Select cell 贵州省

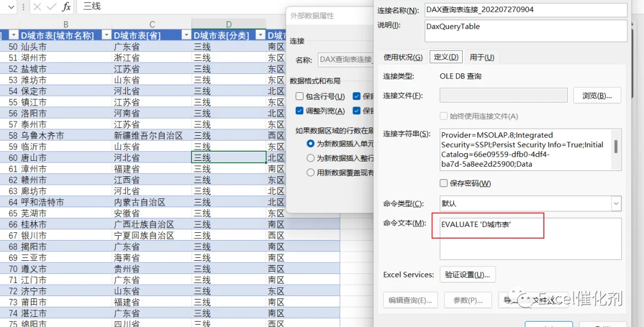tap(152, 269)
